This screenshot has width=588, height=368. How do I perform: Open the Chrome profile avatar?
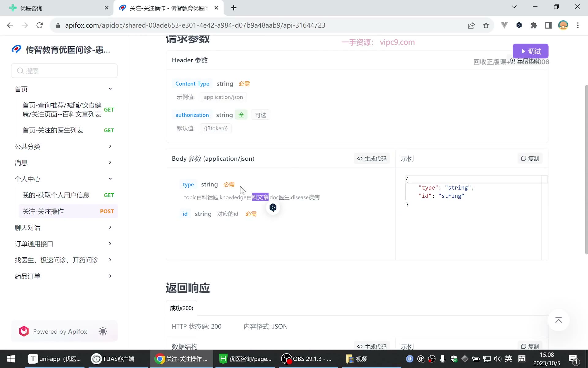point(563,25)
